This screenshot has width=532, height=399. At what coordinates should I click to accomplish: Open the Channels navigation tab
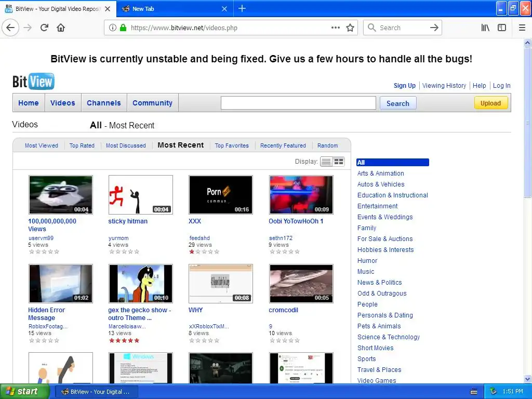coord(104,103)
